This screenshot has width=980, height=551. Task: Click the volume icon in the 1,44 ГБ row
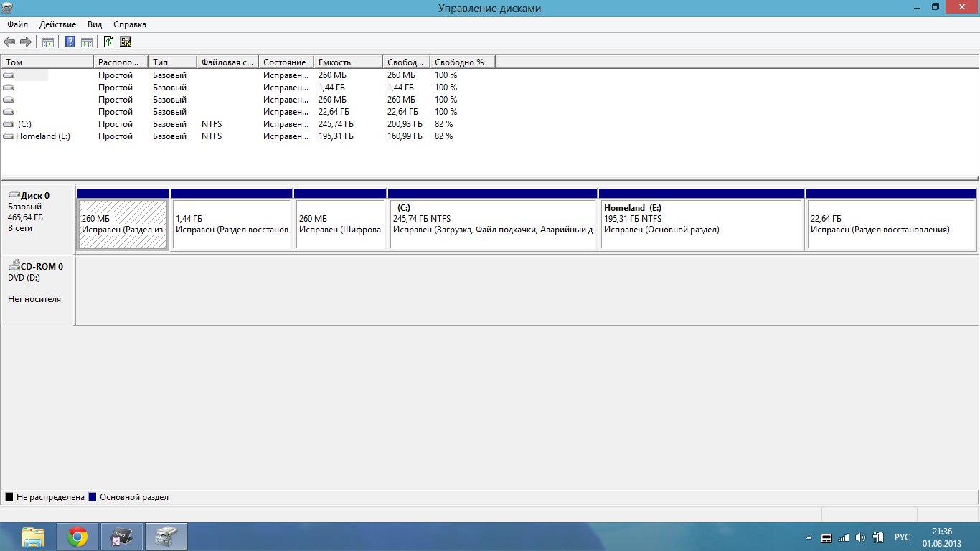coord(9,88)
